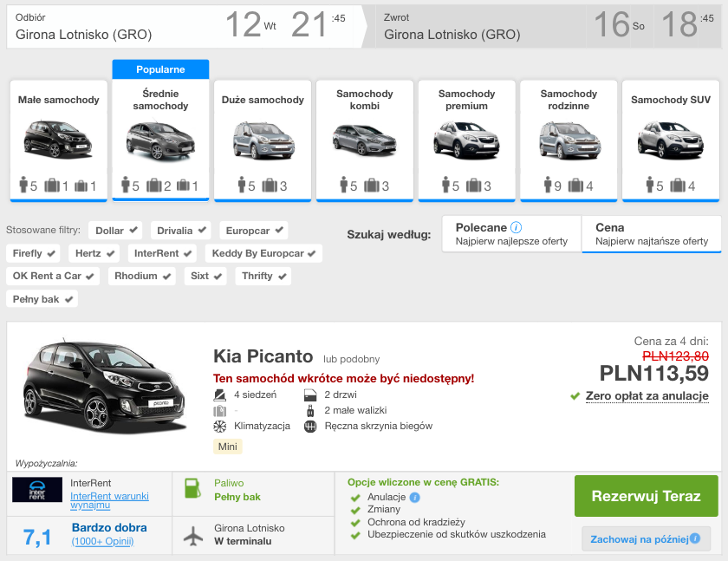
Task: Click Zachowaj na później
Action: [x=639, y=539]
